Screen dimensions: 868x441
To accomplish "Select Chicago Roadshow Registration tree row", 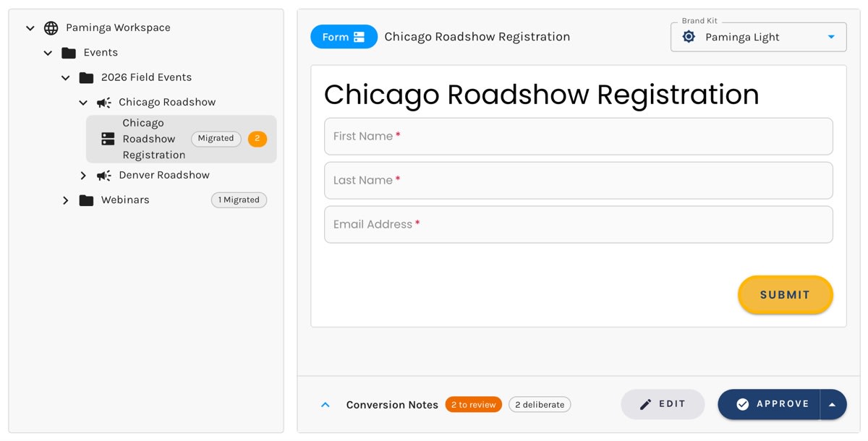I will (x=181, y=139).
